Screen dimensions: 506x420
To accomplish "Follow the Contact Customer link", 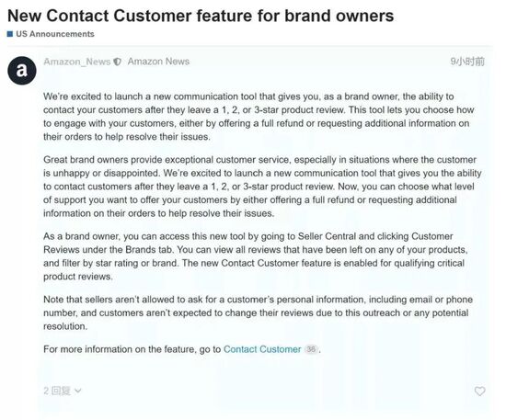I will point(262,349).
